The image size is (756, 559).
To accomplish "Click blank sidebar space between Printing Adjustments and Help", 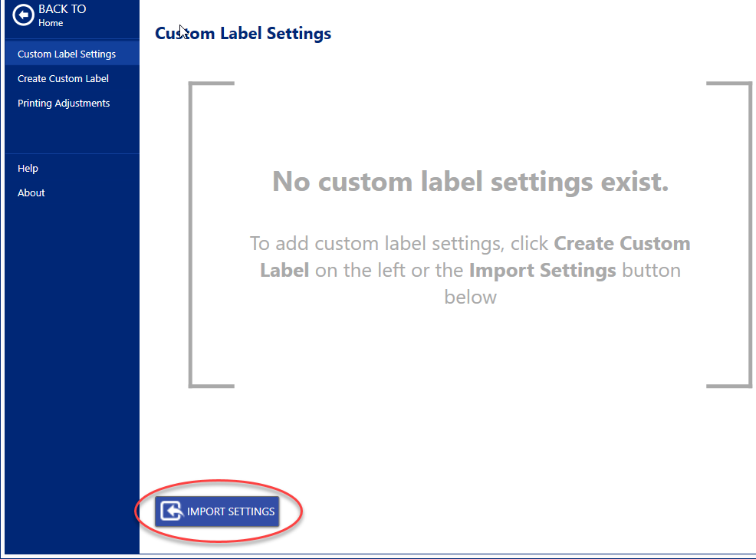I will pos(71,134).
